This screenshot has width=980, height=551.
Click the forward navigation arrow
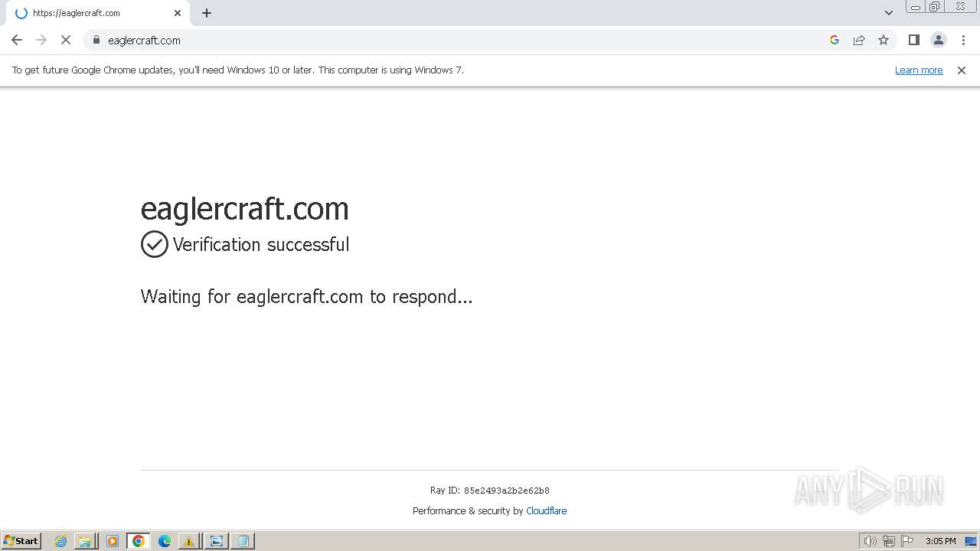tap(41, 40)
